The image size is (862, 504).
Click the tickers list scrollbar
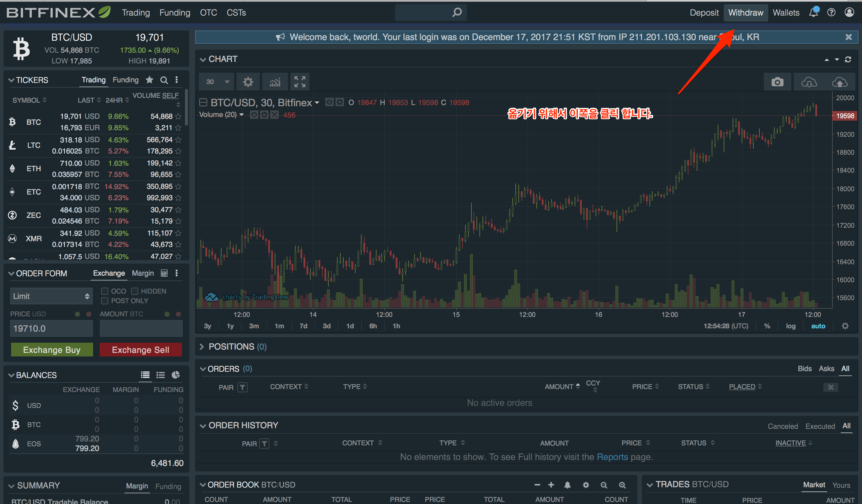pos(186,107)
